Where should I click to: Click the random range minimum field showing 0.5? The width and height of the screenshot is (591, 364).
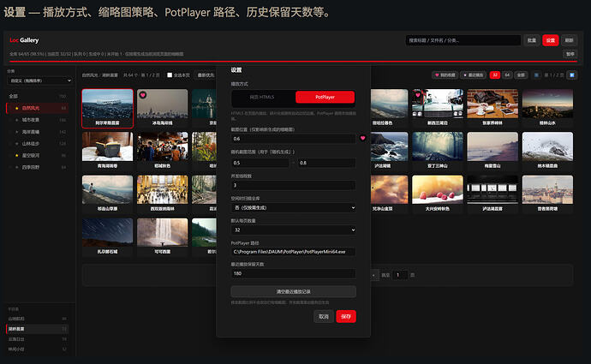(x=260, y=163)
